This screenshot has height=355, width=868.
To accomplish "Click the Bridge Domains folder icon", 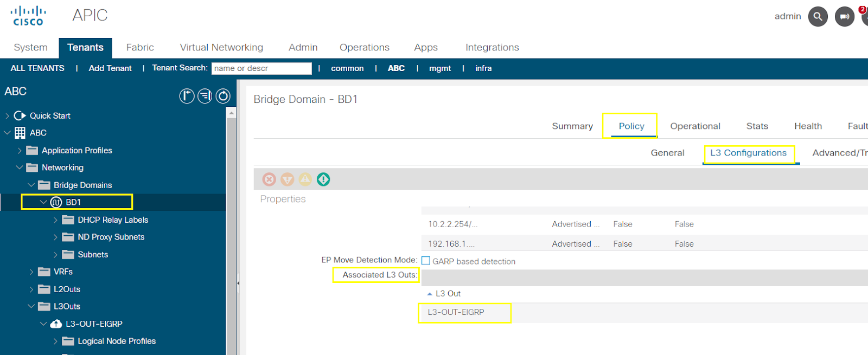I will pyautogui.click(x=44, y=185).
